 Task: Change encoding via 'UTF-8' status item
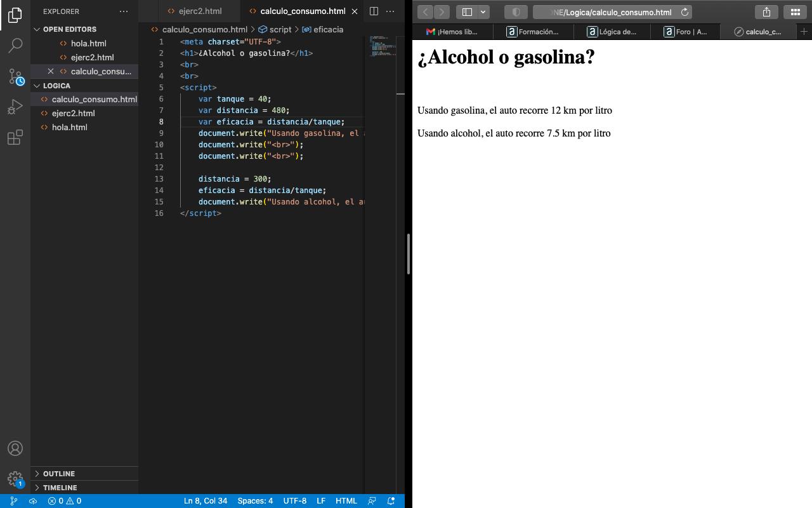pyautogui.click(x=295, y=501)
